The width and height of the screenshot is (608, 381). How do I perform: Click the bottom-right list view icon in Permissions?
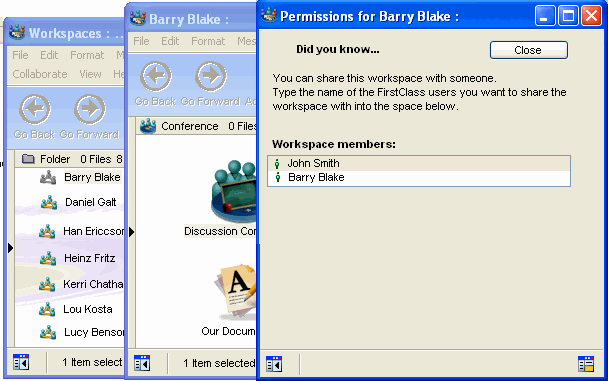click(586, 364)
